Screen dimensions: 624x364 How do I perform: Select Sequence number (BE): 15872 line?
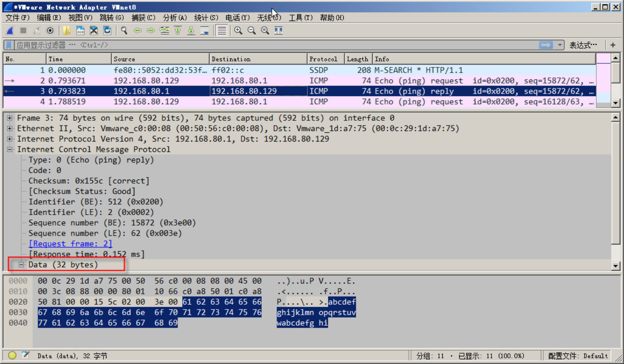tap(112, 223)
